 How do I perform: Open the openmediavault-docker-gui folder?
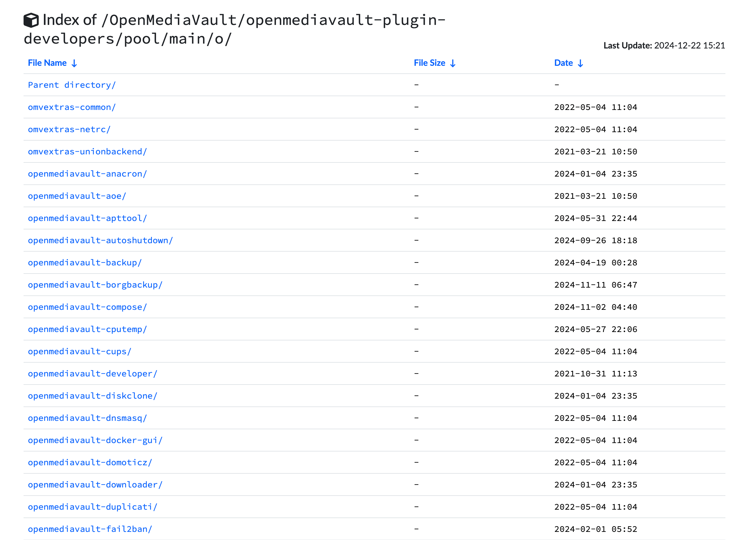coord(95,441)
